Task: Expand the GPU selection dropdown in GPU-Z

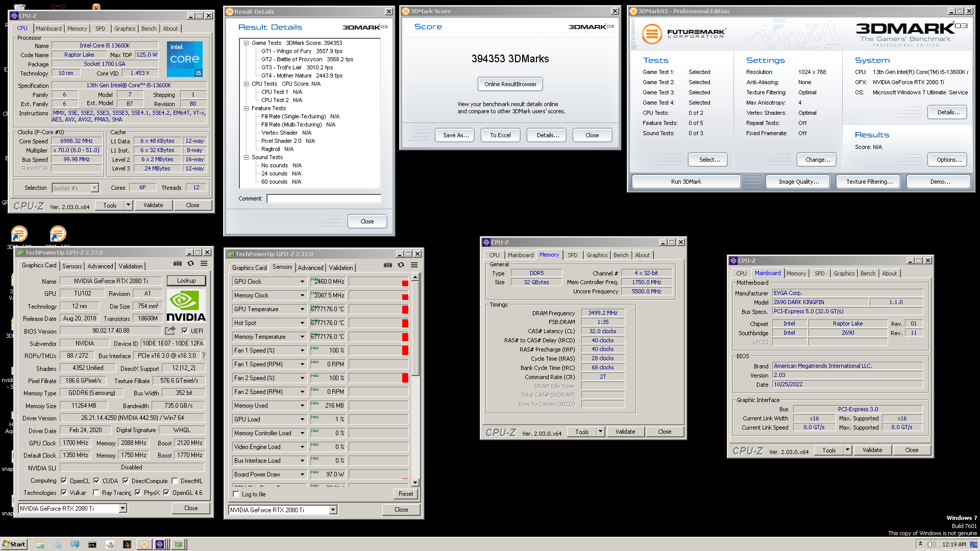Action: (122, 508)
